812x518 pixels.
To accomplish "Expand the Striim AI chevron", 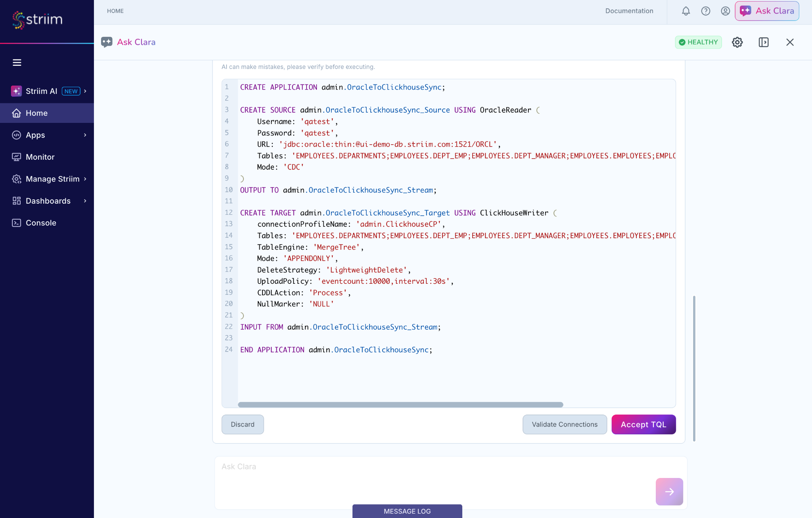I will (85, 91).
